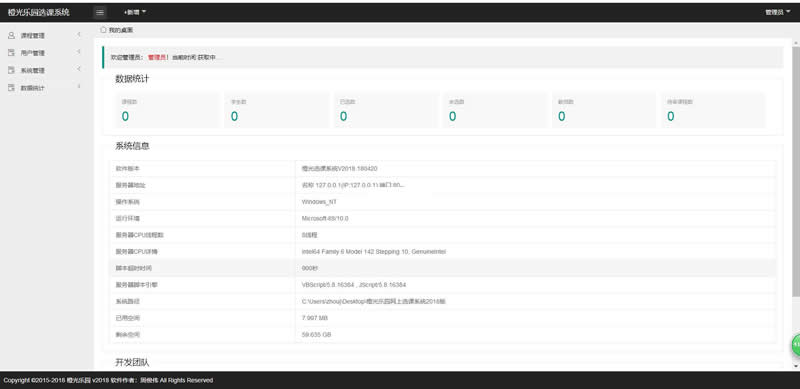The width and height of the screenshot is (800, 389).
Task: Expand the 数据统计 chevron in sidebar
Action: click(x=79, y=87)
